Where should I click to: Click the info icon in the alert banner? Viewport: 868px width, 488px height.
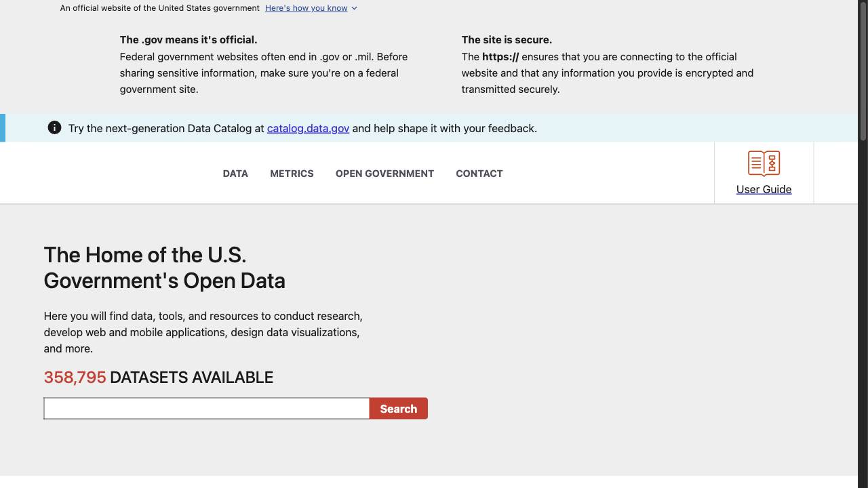pyautogui.click(x=54, y=127)
